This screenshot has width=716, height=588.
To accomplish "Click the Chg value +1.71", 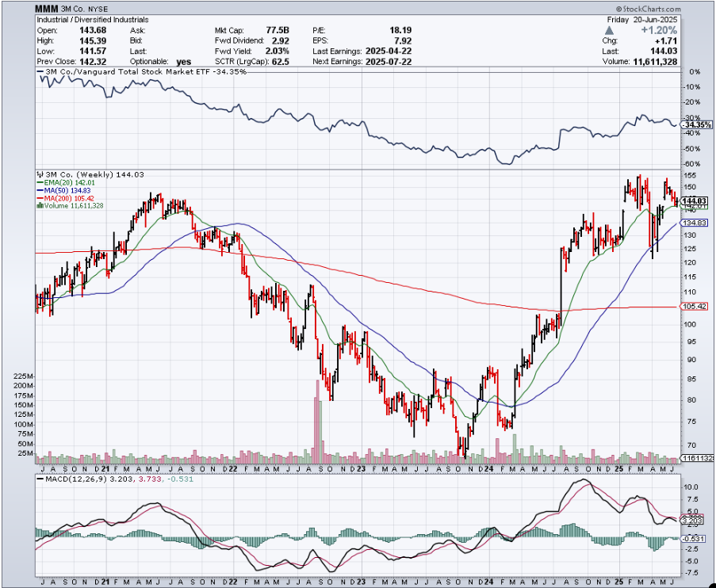I will coord(667,40).
